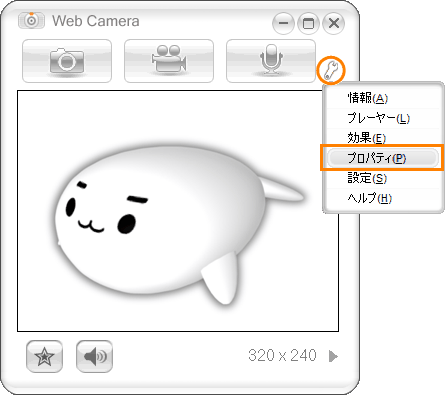
Task: Maximize the Web Camera window
Action: coord(308,23)
